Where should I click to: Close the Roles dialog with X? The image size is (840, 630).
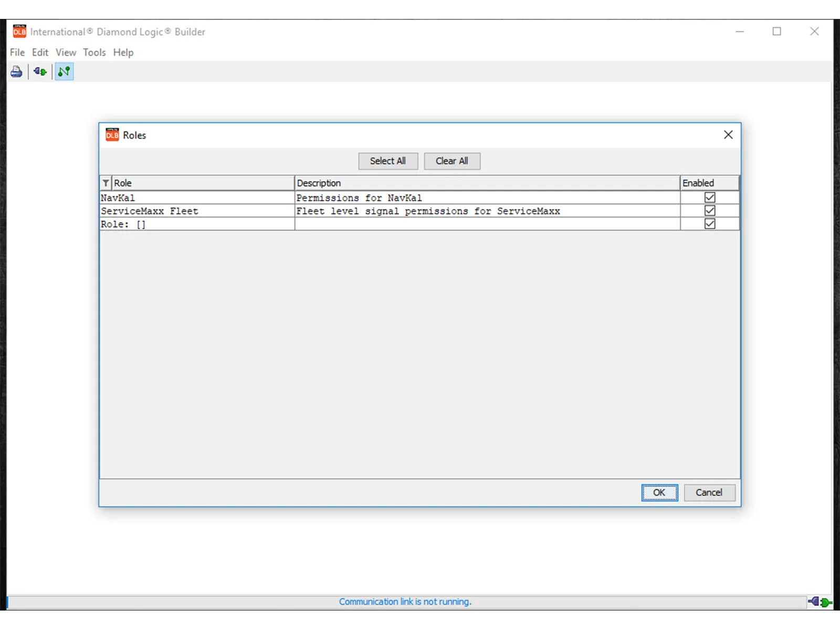[x=728, y=135]
